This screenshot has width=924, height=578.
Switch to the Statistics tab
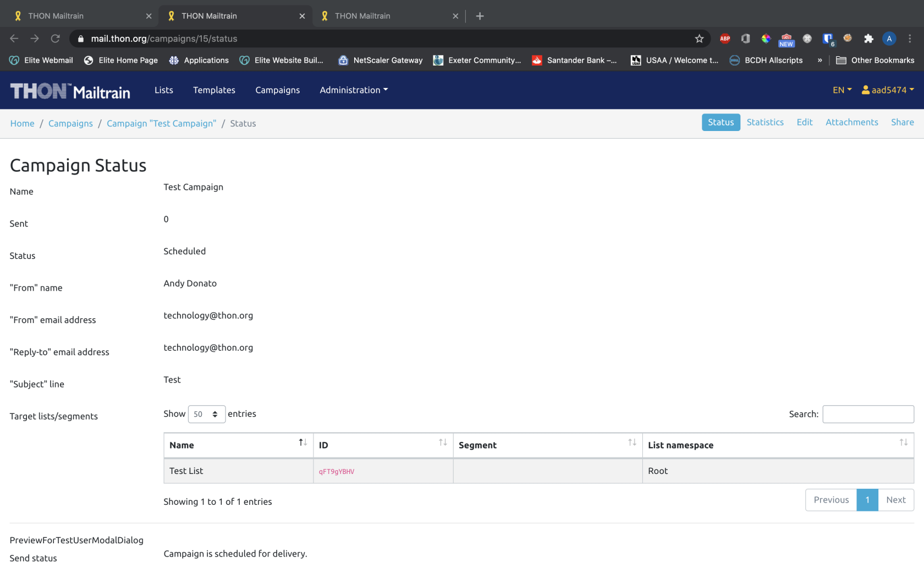765,122
